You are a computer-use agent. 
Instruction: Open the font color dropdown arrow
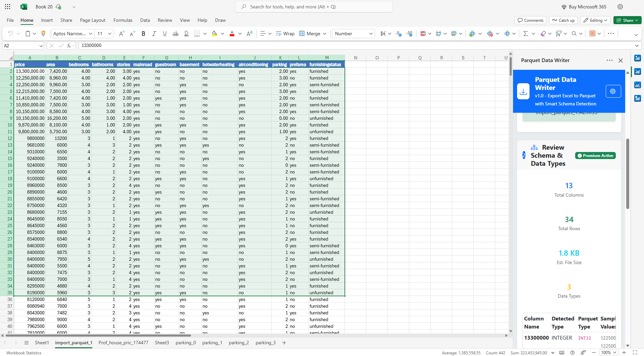click(240, 34)
